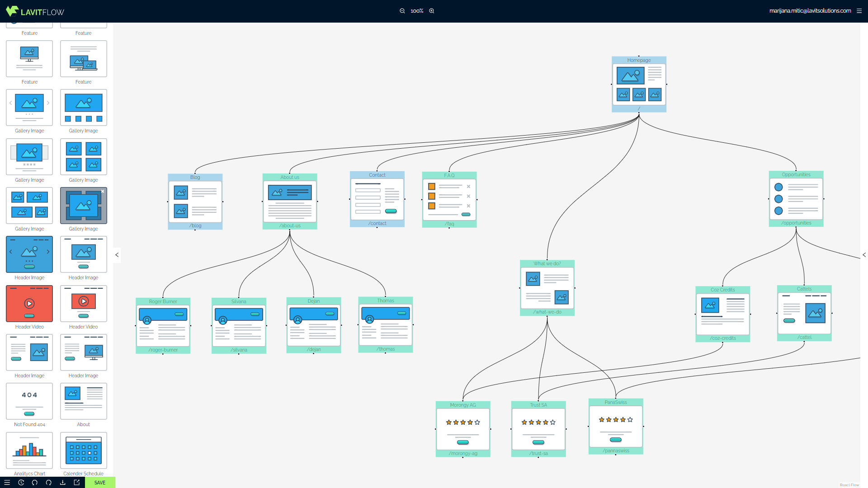
Task: Select the Not Found 404 component
Action: point(29,401)
